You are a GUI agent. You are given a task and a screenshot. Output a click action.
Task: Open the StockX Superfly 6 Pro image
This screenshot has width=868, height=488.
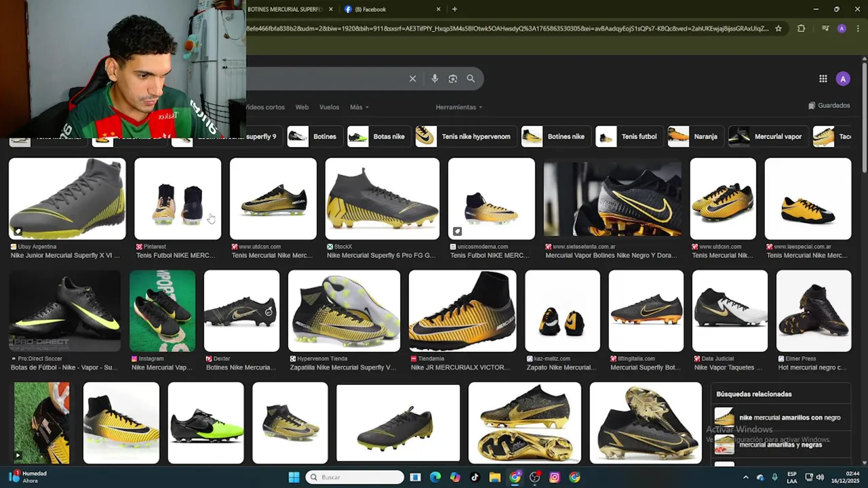382,199
